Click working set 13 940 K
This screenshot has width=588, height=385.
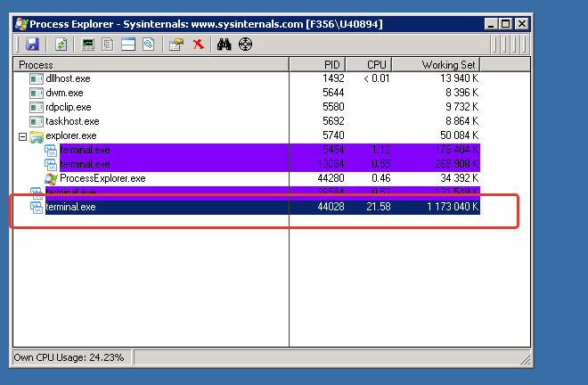pos(460,78)
